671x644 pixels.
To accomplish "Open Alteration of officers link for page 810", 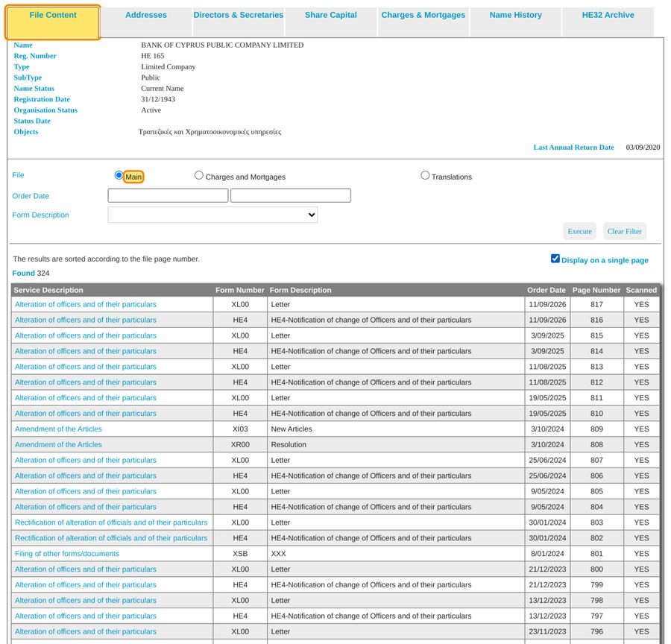I will pyautogui.click(x=86, y=414).
